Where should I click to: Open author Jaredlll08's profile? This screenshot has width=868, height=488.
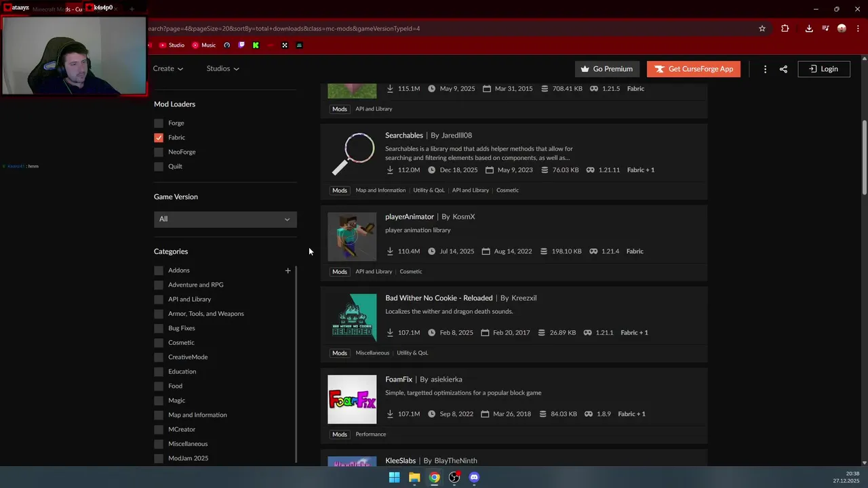[x=456, y=136]
